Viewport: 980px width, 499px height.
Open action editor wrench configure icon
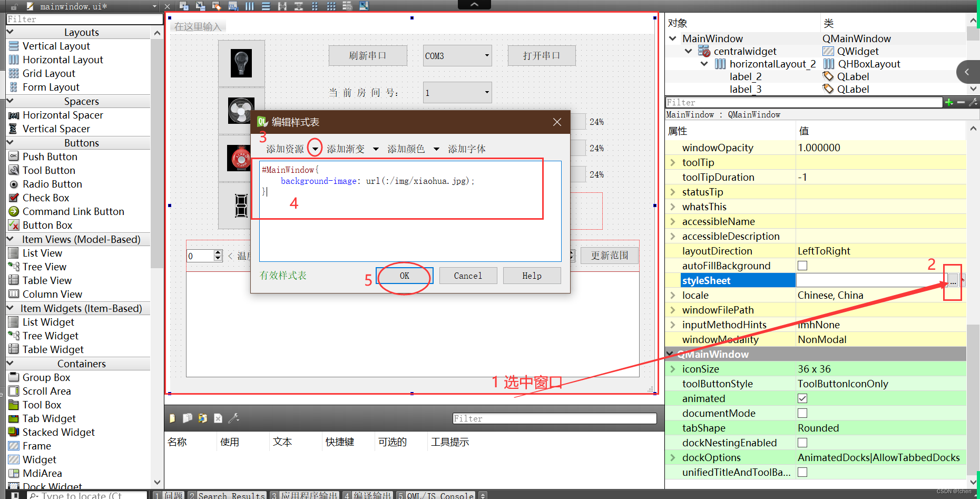tap(234, 418)
